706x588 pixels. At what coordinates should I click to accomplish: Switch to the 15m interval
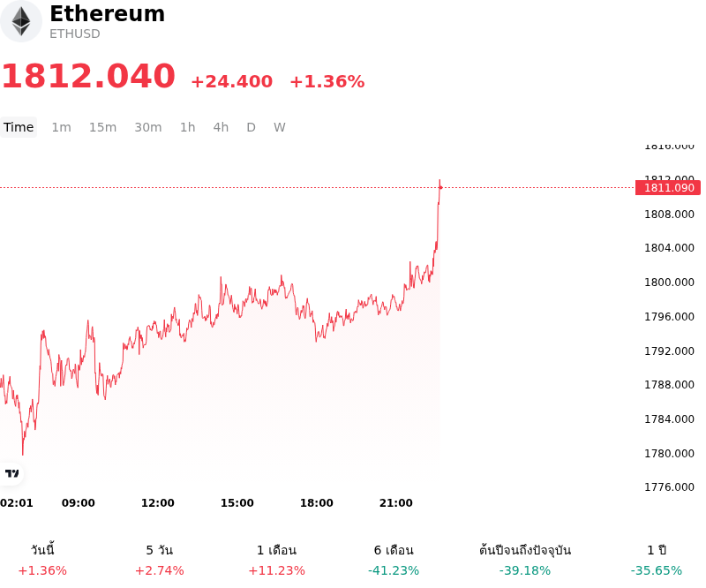102,127
